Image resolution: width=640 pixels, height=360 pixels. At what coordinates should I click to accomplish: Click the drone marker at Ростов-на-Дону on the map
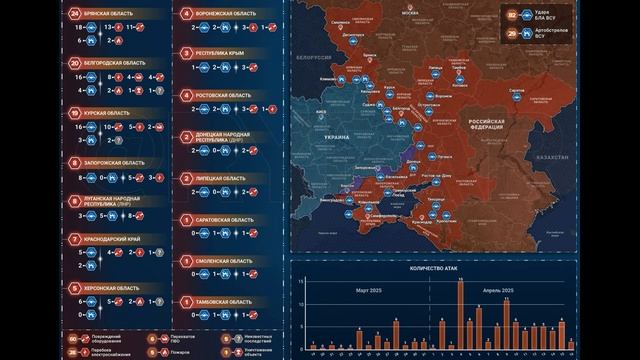point(436,182)
